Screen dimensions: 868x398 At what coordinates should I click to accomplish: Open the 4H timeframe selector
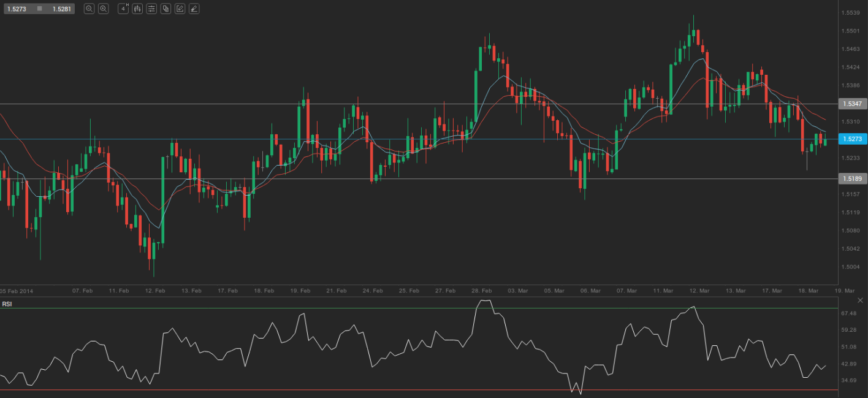[123, 9]
